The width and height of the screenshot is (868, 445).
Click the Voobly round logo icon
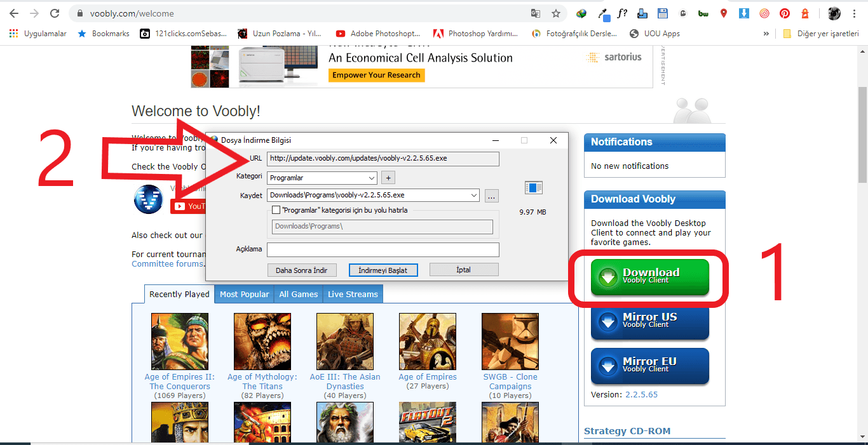[x=149, y=199]
